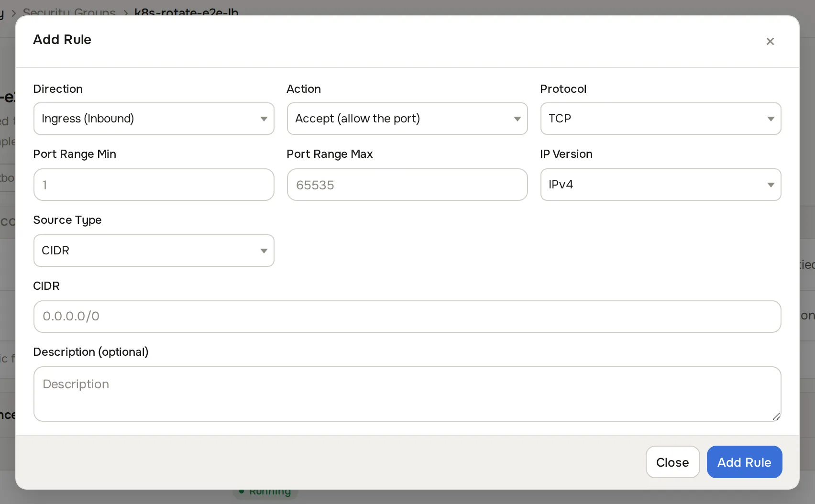This screenshot has width=815, height=504.
Task: Click into the CIDR address field
Action: coord(407,317)
